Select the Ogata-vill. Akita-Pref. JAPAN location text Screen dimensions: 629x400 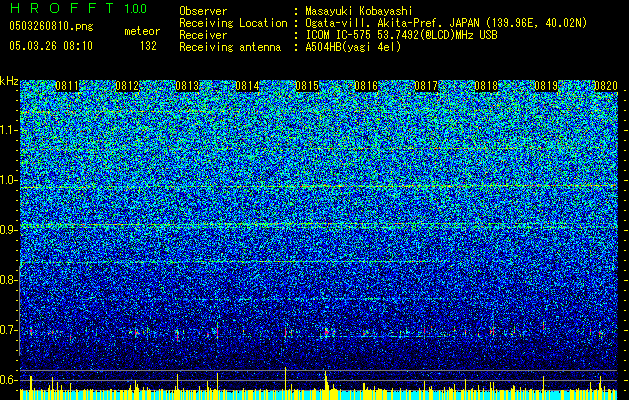(446, 24)
